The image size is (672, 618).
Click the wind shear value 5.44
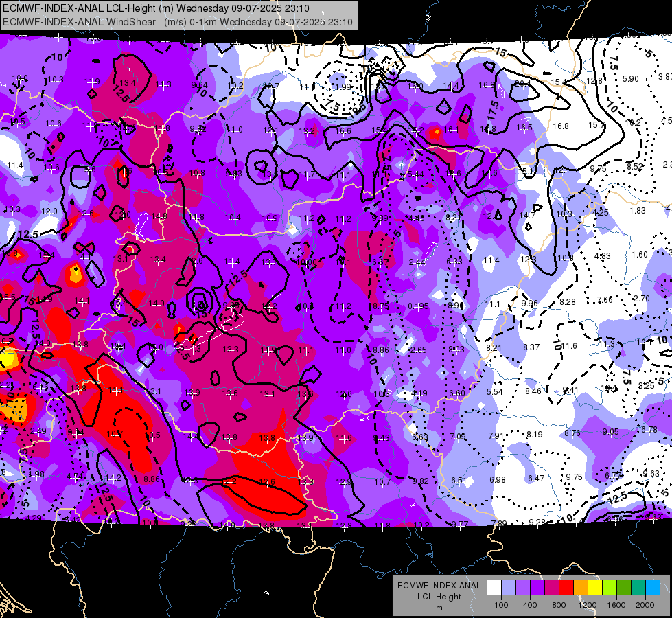(x=416, y=174)
